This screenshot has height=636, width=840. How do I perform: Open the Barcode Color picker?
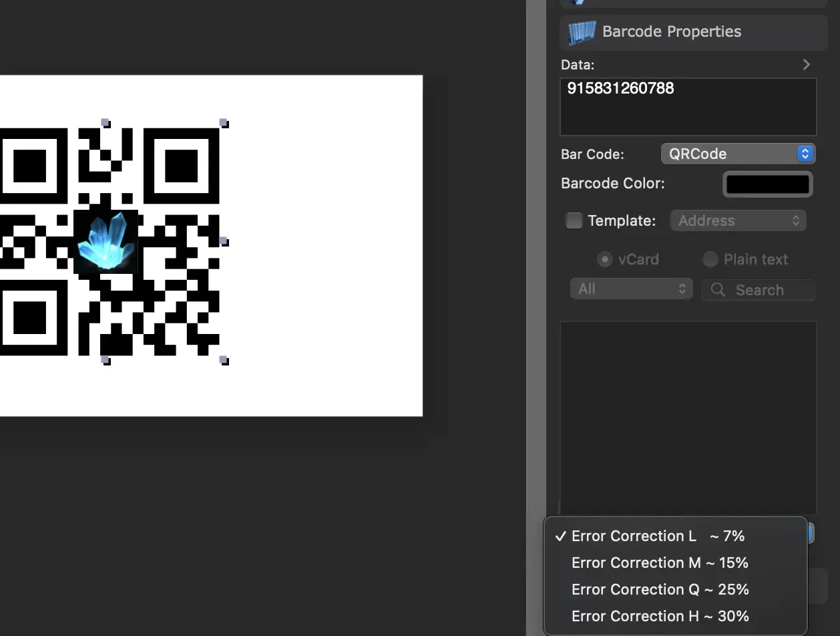coord(767,184)
